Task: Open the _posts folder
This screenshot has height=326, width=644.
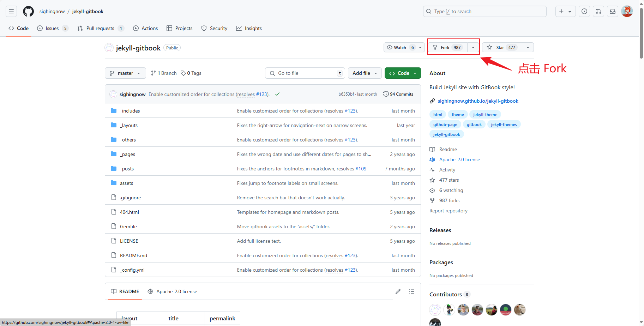Action: click(127, 169)
